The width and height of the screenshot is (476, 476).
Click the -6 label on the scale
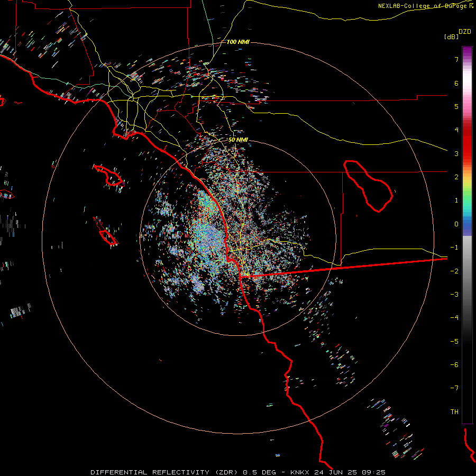454,364
